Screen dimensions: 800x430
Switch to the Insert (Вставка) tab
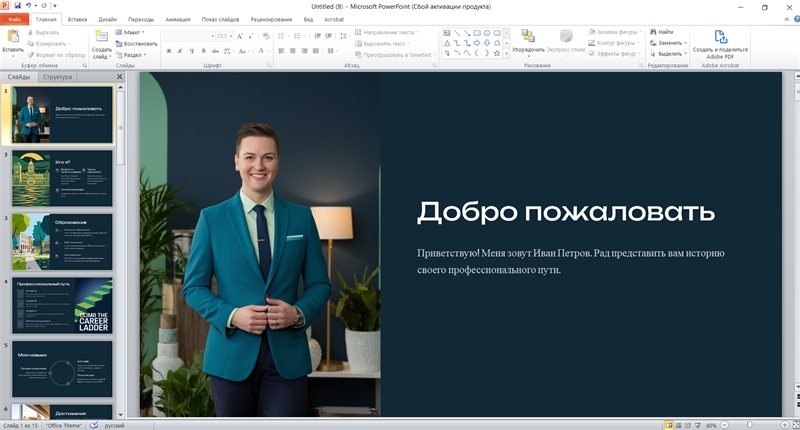click(77, 19)
